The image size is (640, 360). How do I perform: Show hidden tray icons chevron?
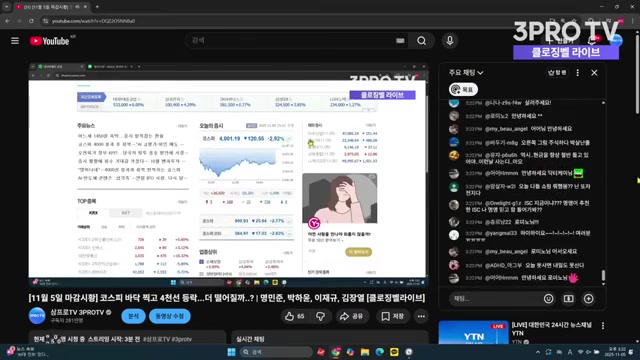(538, 352)
